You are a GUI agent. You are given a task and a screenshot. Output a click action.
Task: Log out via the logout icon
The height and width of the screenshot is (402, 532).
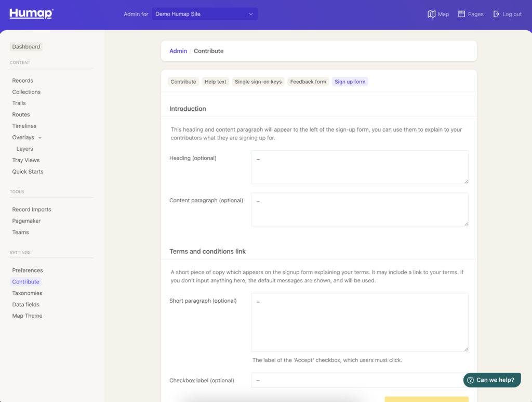coord(507,14)
